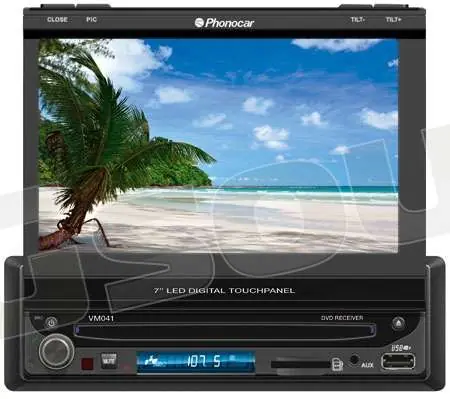Click the Phonocar logo
This screenshot has height=399, width=450.
click(224, 23)
